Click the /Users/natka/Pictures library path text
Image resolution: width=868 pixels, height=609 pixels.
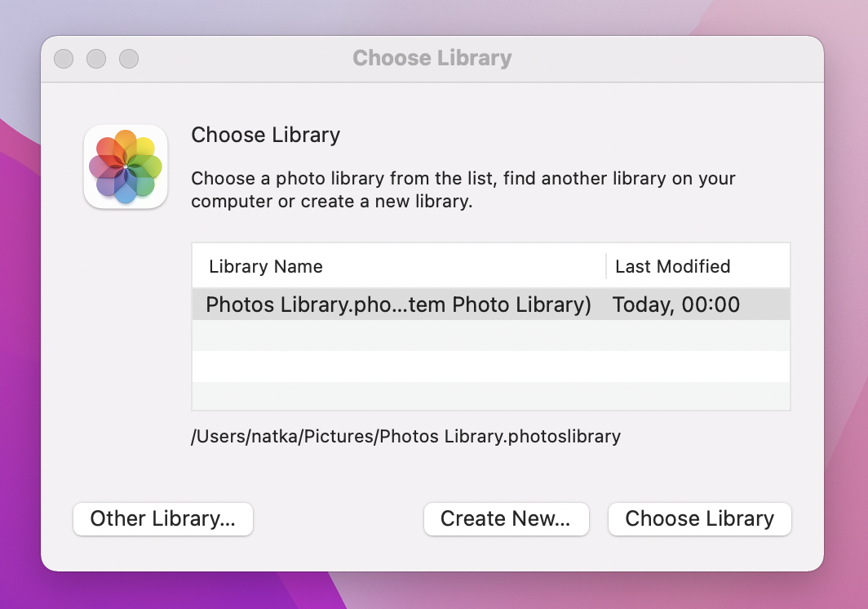(x=405, y=437)
